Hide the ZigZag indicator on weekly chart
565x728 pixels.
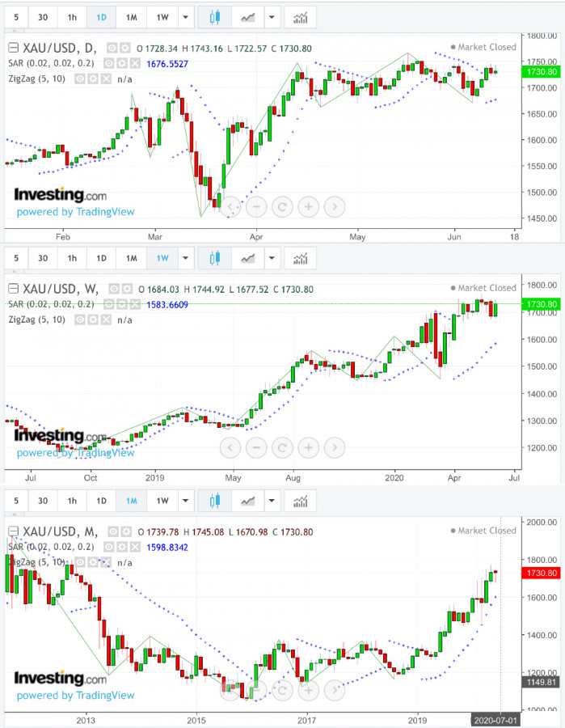[x=80, y=319]
